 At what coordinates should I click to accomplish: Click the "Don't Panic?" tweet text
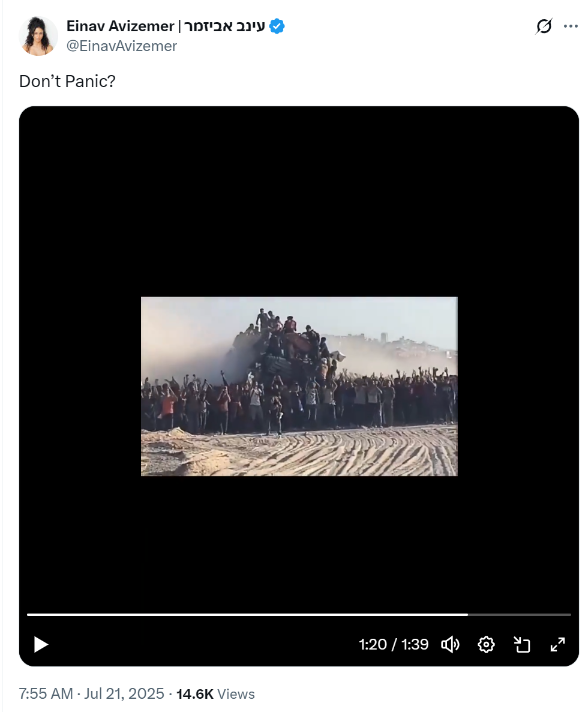67,81
